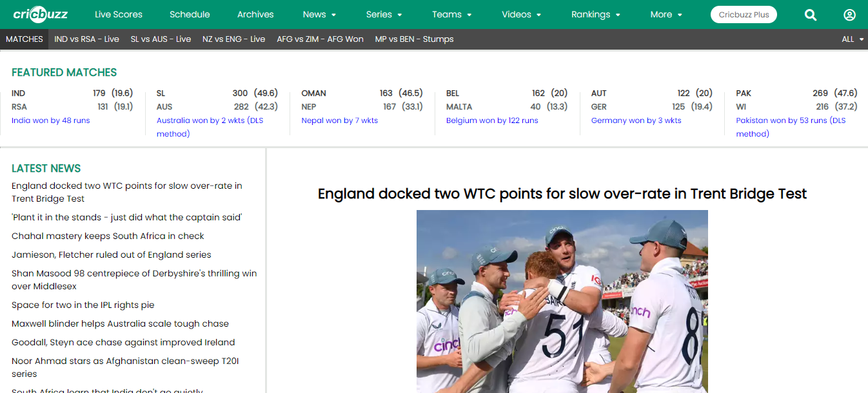The image size is (868, 393).
Task: Open the search magnifier icon
Action: [811, 15]
